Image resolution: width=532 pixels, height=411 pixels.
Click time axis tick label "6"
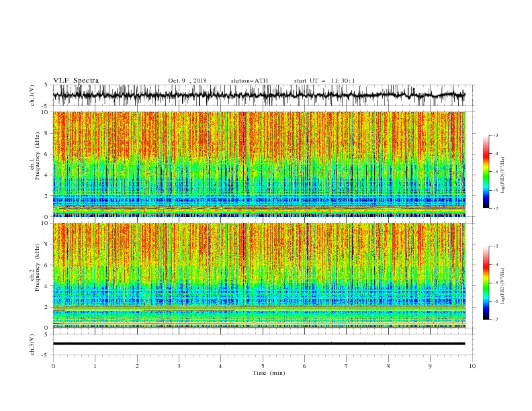point(305,366)
